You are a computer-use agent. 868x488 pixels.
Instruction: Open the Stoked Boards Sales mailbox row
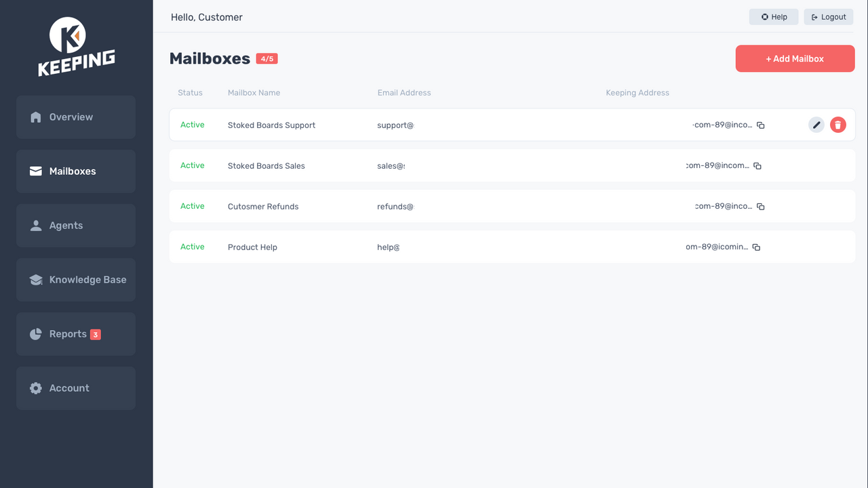pyautogui.click(x=266, y=165)
